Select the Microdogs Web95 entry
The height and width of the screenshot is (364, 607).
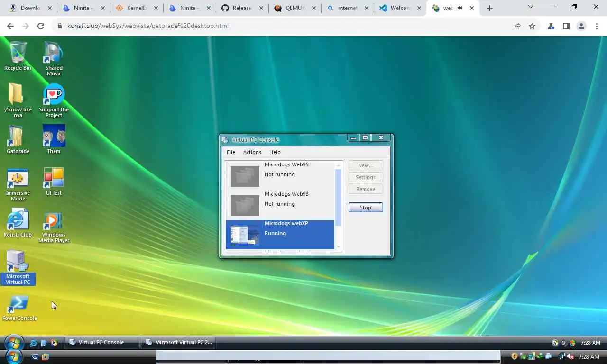(x=280, y=175)
